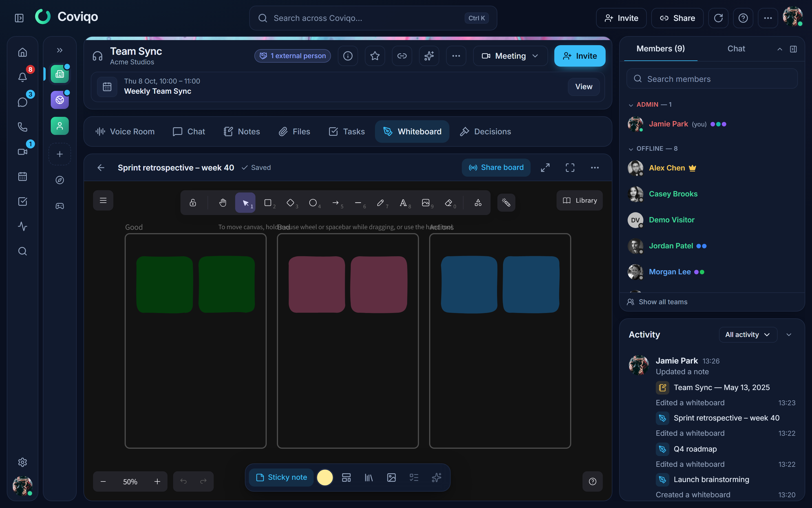Open the All activity filter dropdown
812x508 pixels.
click(x=748, y=335)
